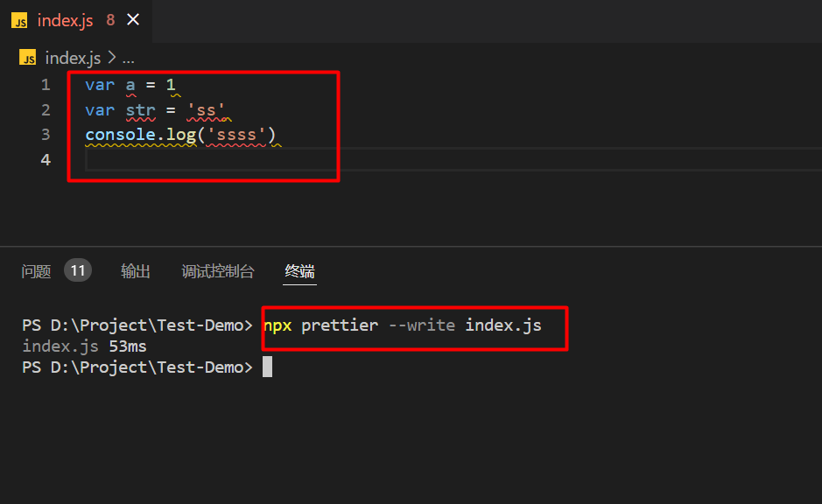Click the JS icon in the breadcrumb bar
The image size is (822, 504).
click(28, 59)
